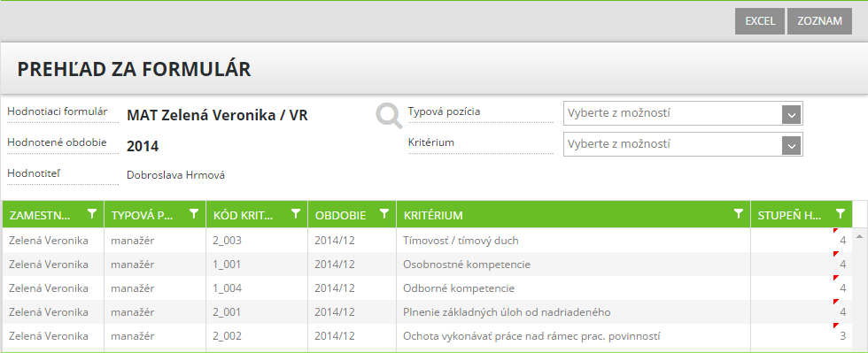The image size is (868, 353).
Task: Expand the Kritérium dropdown arrow
Action: [792, 146]
